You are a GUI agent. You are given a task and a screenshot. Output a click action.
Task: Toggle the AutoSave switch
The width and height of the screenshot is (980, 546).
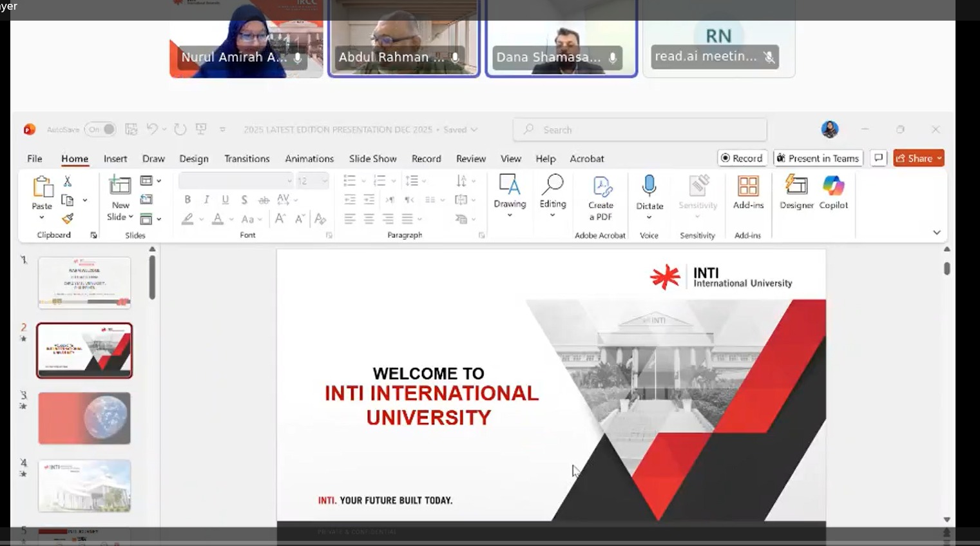(x=101, y=130)
